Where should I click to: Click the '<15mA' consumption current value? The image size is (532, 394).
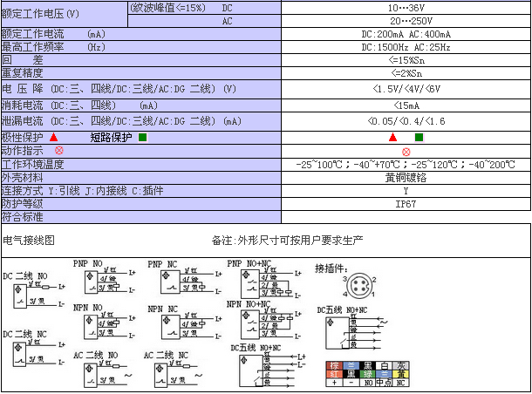point(406,105)
